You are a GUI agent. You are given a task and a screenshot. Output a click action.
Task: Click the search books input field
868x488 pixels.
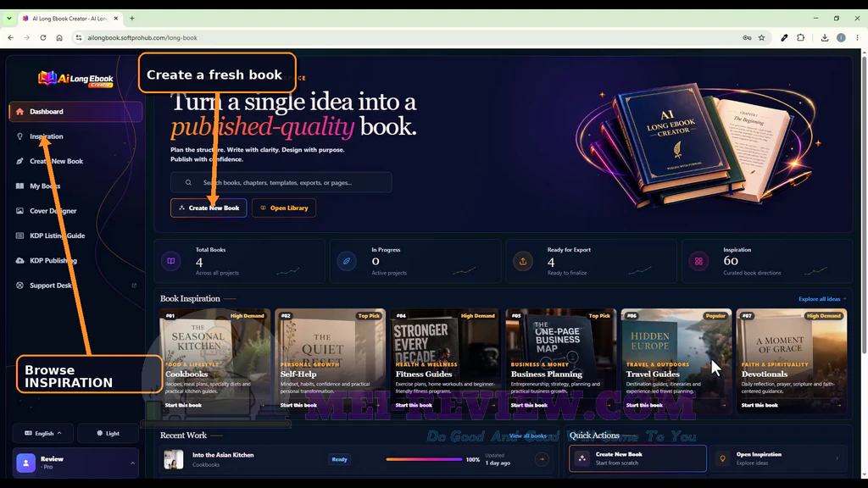tap(281, 183)
